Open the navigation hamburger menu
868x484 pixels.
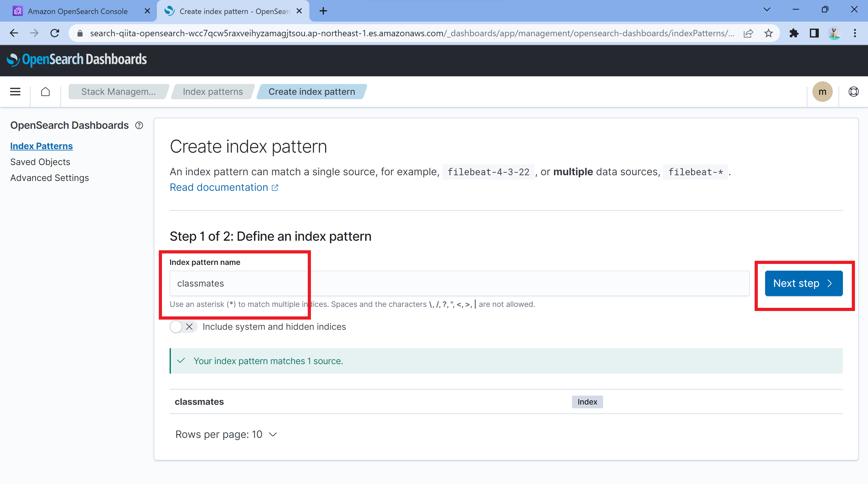click(15, 91)
